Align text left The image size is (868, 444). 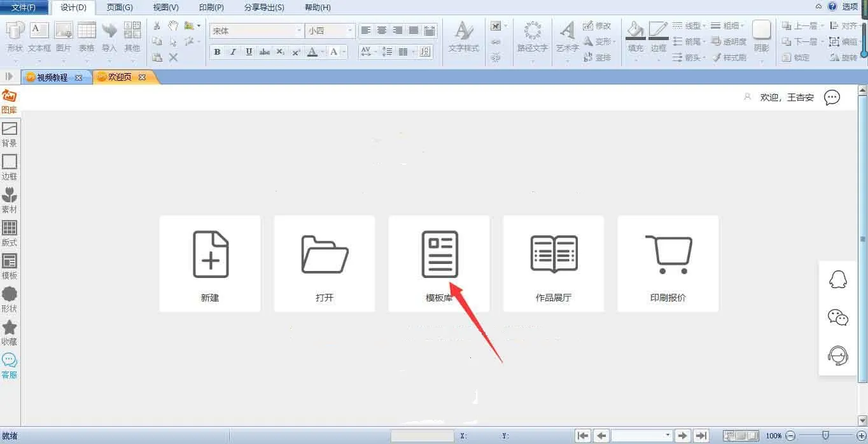click(365, 31)
